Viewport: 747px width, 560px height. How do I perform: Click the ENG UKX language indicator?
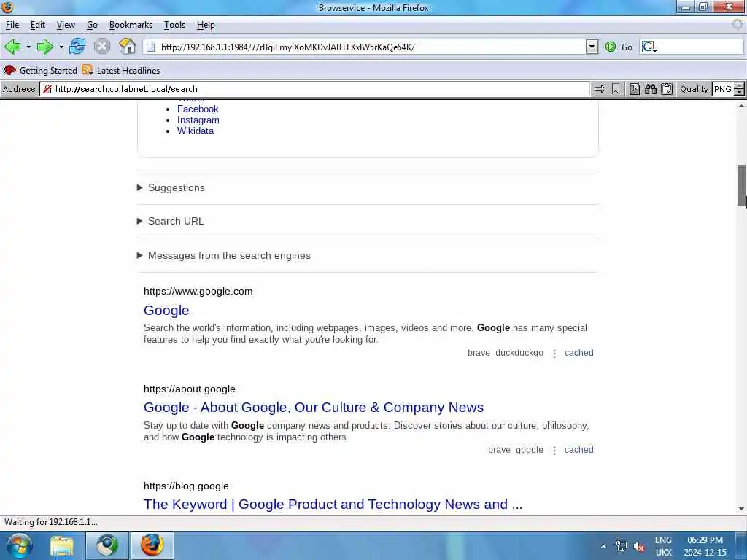click(x=663, y=547)
